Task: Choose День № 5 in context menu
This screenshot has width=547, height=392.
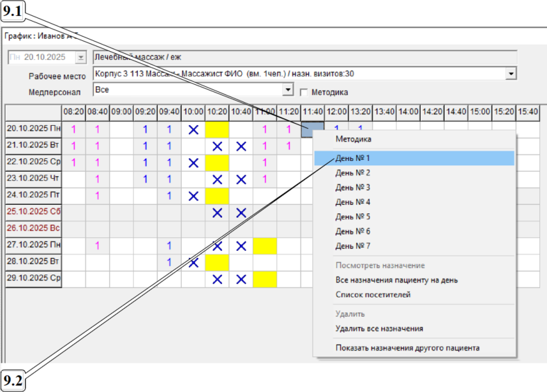Action: coord(352,216)
